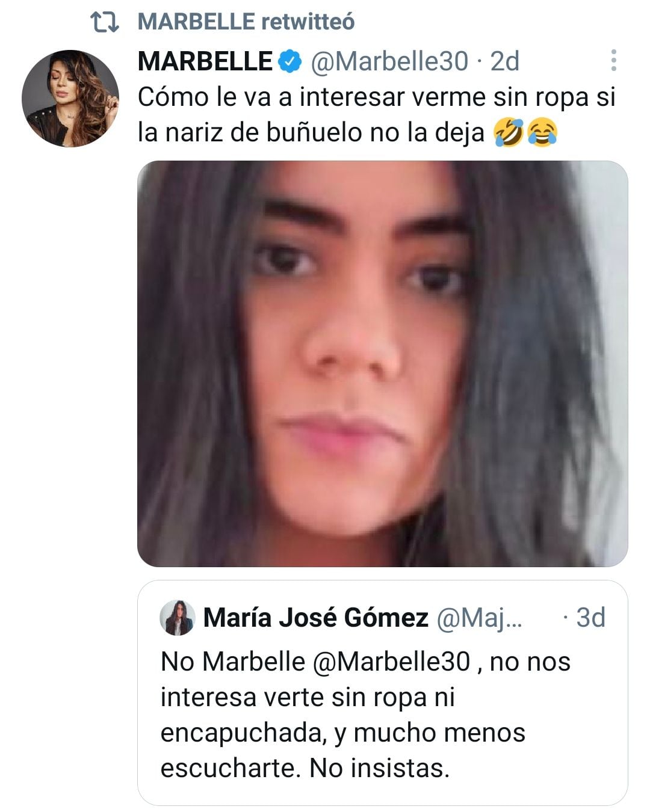Screen dimensions: 650x812
Task: Click the truncated '@Maj...' handle
Action: (479, 617)
